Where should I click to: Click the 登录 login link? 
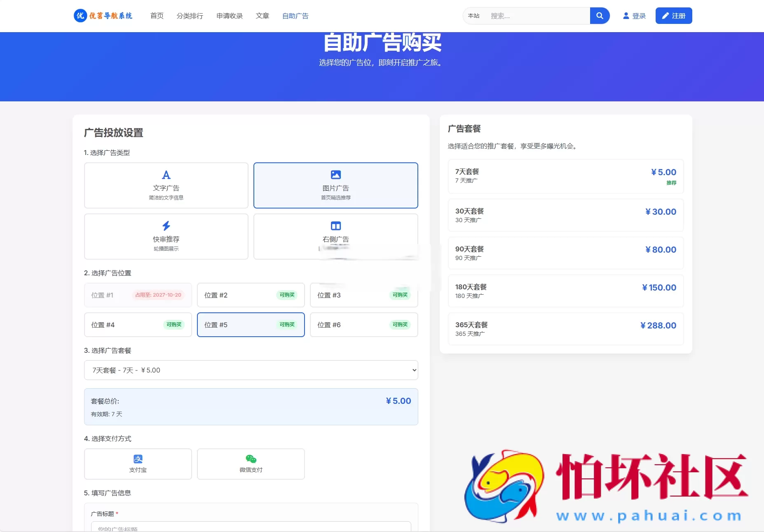(x=635, y=16)
